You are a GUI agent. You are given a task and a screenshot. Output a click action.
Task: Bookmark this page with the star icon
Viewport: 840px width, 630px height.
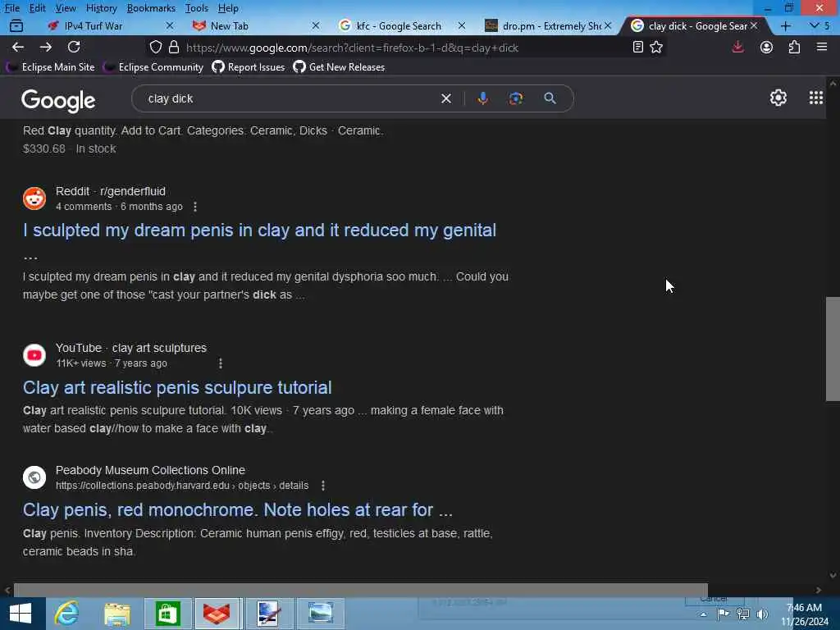(x=656, y=47)
